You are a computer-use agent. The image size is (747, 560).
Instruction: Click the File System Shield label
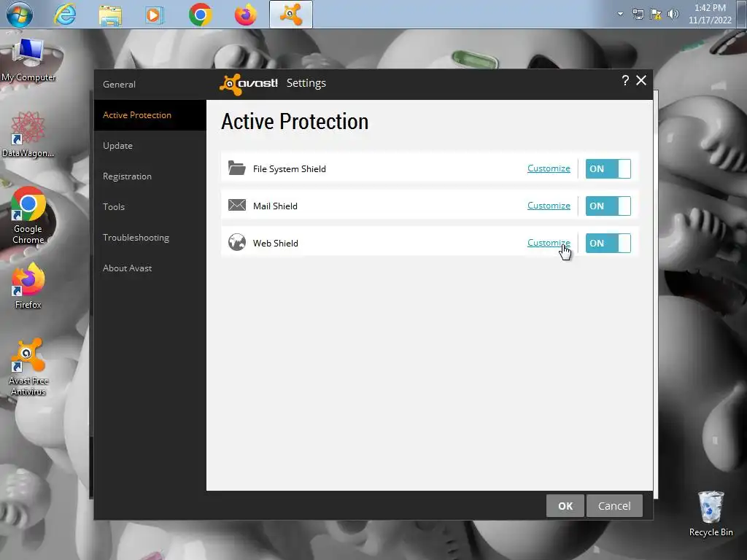[289, 169]
